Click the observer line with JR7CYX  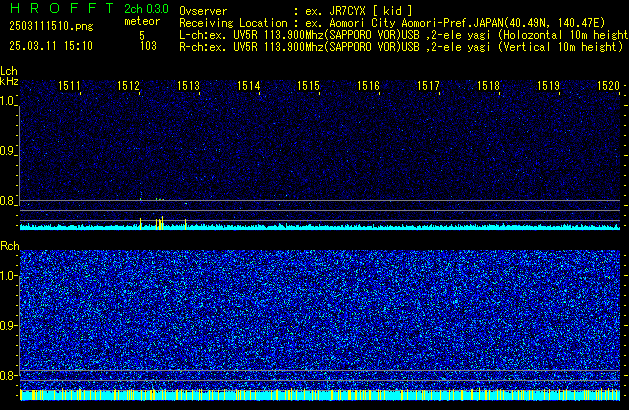[296, 11]
